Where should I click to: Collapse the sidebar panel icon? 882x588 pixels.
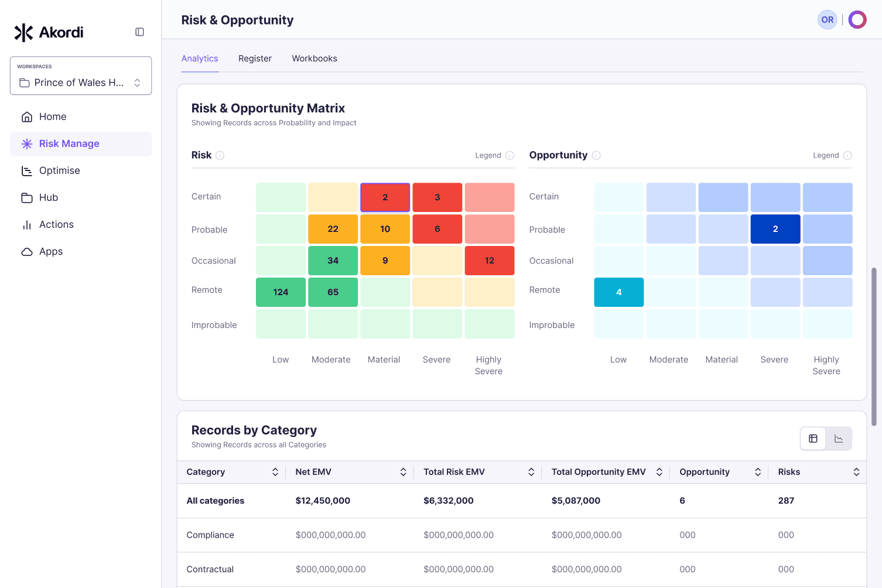click(139, 32)
